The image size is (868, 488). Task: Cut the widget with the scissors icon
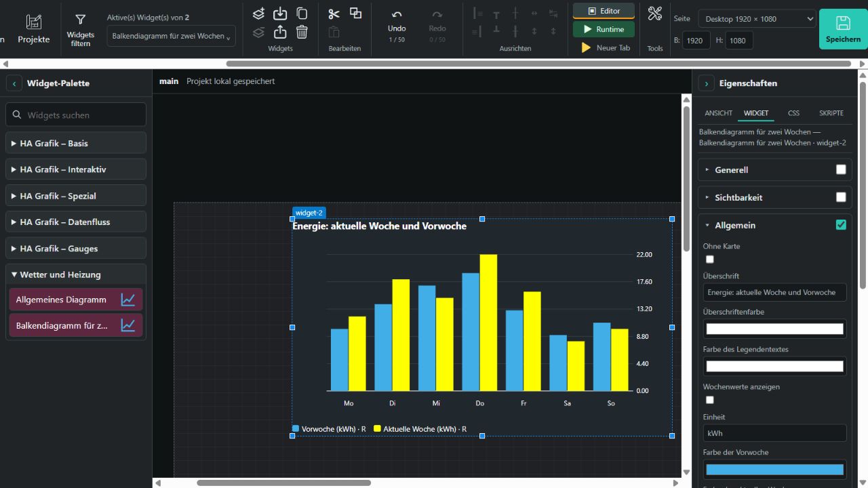(334, 14)
